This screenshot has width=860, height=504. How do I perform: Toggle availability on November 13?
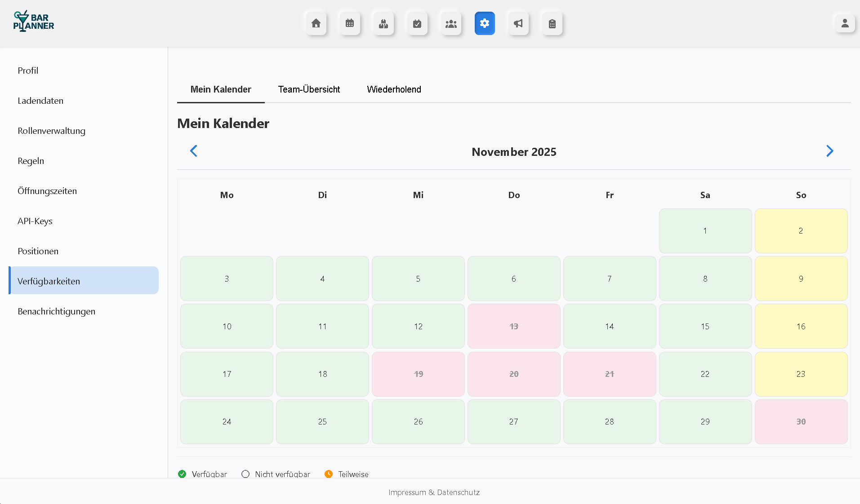[514, 326]
